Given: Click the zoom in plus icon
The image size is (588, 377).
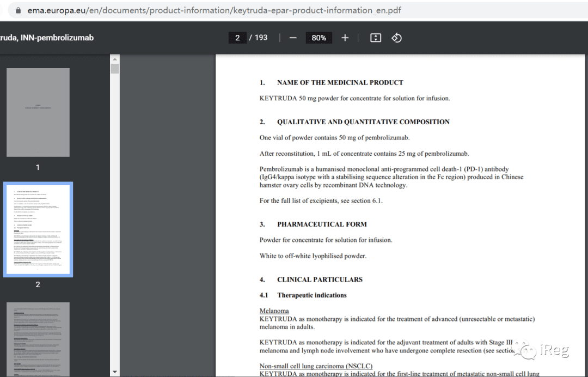Looking at the screenshot, I should coord(345,38).
